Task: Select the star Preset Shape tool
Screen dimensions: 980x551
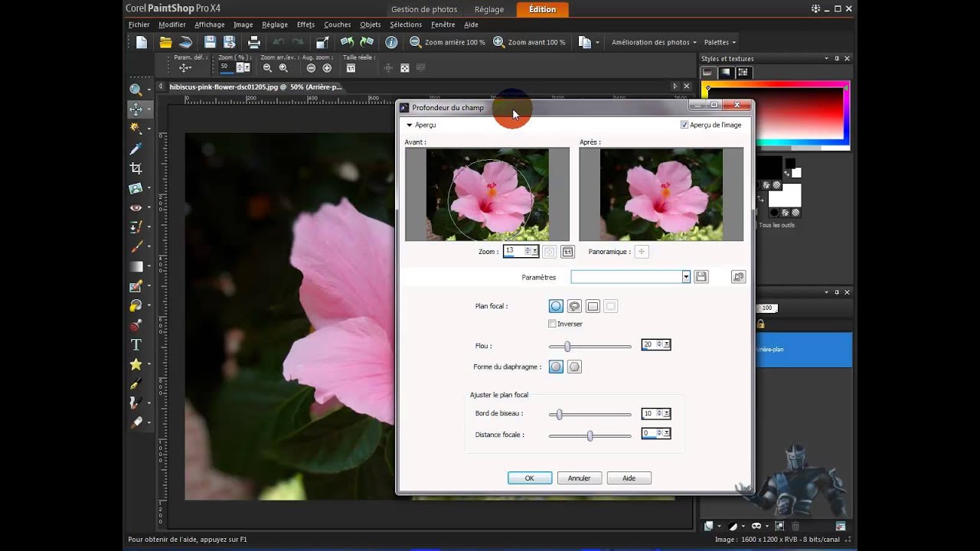Action: 136,364
